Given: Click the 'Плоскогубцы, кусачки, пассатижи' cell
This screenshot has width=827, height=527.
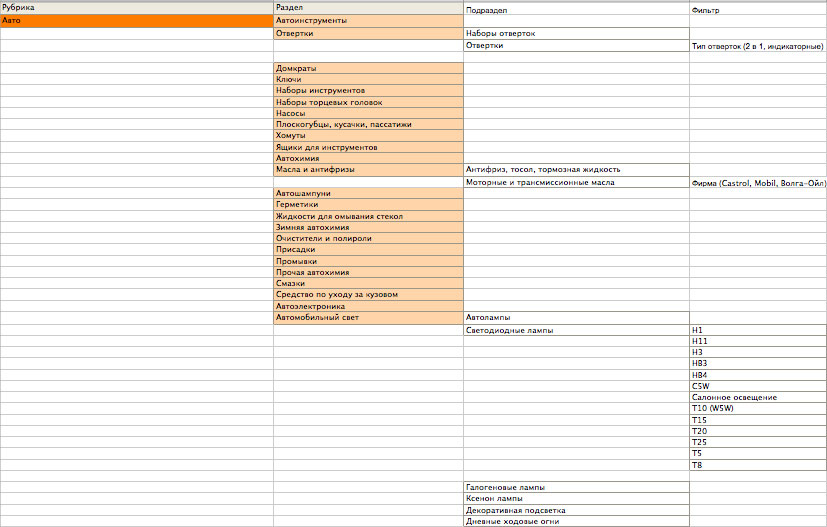Looking at the screenshot, I should tap(368, 125).
